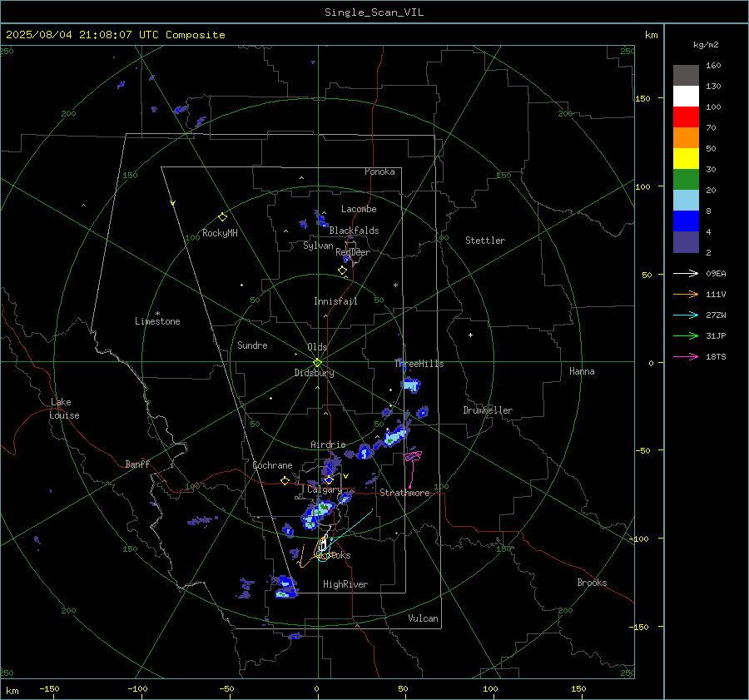The width and height of the screenshot is (749, 700).
Task: Click the RedDeer town label
Action: [353, 252]
